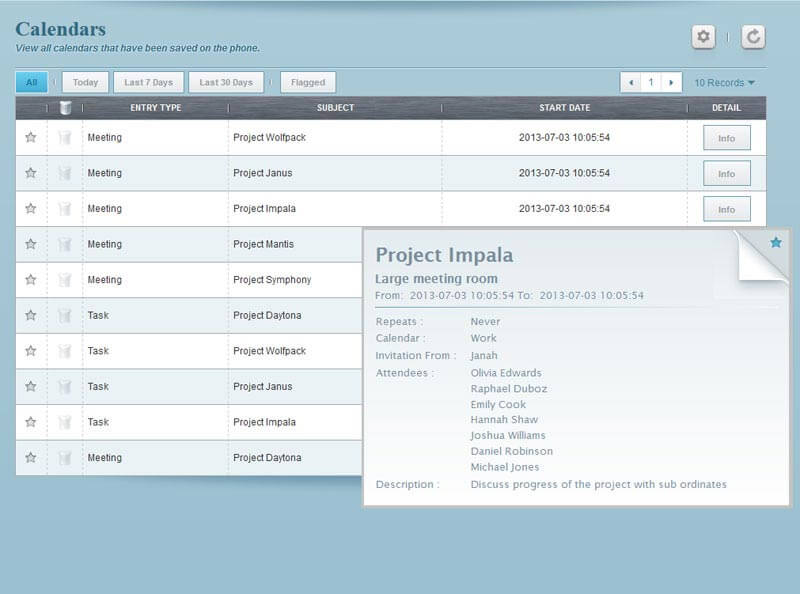Click the refresh arrow icon
This screenshot has height=594, width=800.
[x=753, y=37]
